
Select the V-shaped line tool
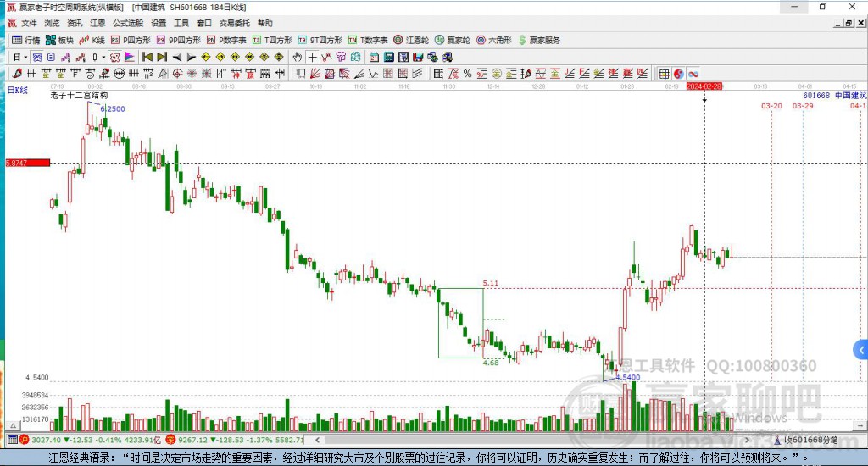(374, 74)
